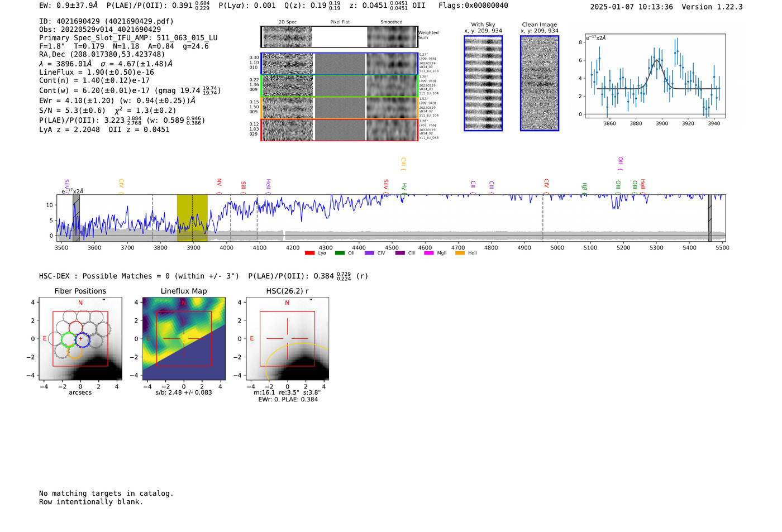Select the red-bordered fiber spectrum row
This screenshot has width=782, height=532.
(x=340, y=130)
